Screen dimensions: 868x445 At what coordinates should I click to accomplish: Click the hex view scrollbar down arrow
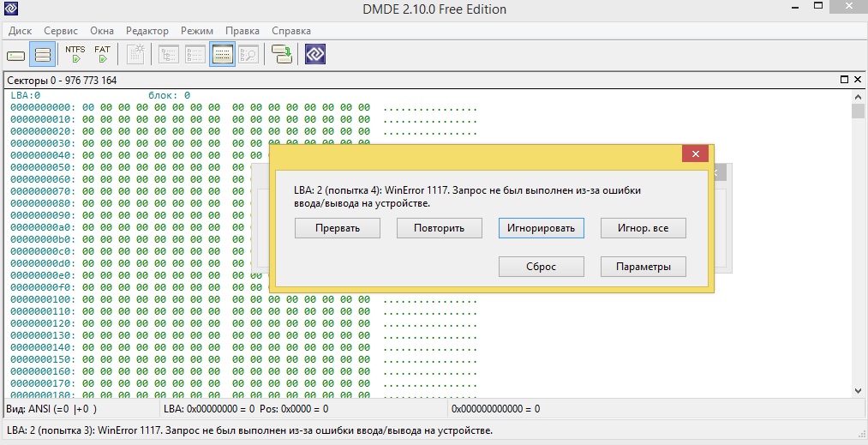tap(858, 391)
